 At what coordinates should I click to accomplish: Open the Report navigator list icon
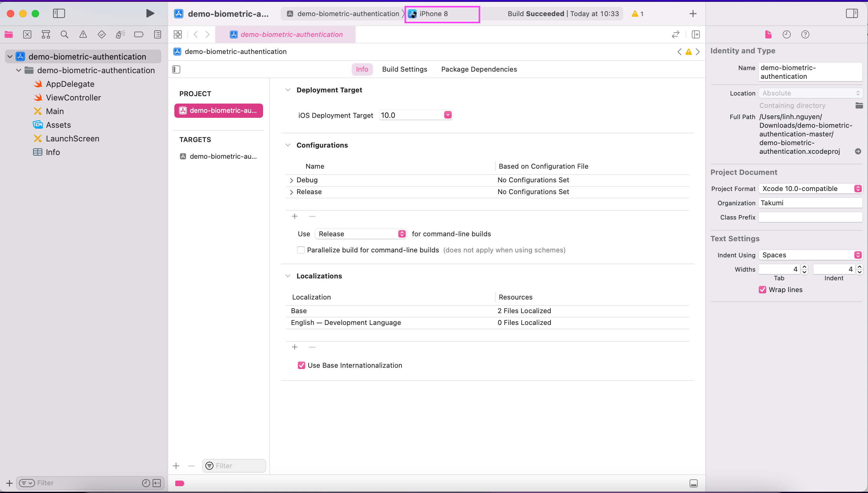tap(158, 34)
